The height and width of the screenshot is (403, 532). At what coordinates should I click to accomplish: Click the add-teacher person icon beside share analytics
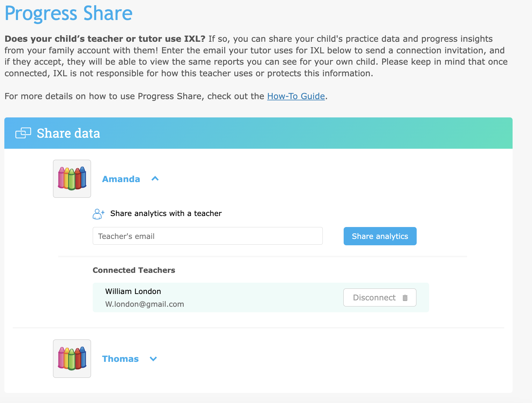pyautogui.click(x=98, y=214)
